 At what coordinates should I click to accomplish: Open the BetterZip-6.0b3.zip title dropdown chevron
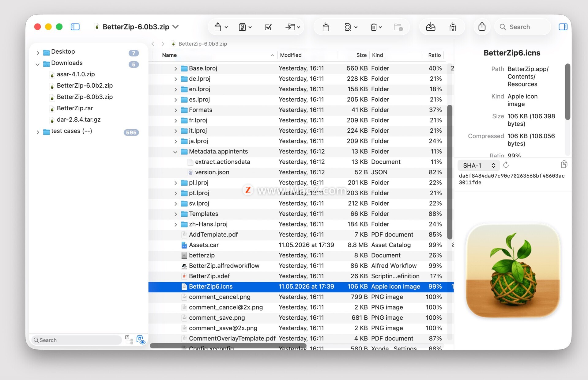pos(175,27)
